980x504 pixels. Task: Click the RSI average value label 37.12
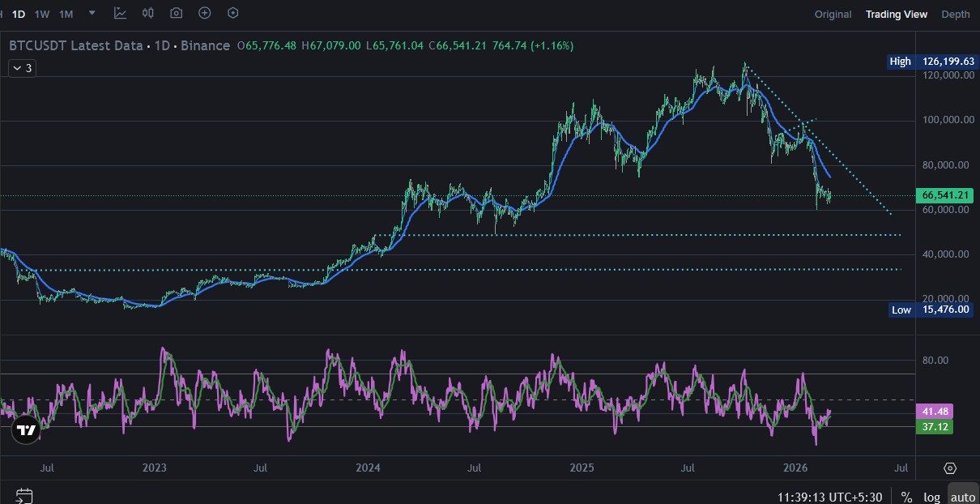(935, 426)
